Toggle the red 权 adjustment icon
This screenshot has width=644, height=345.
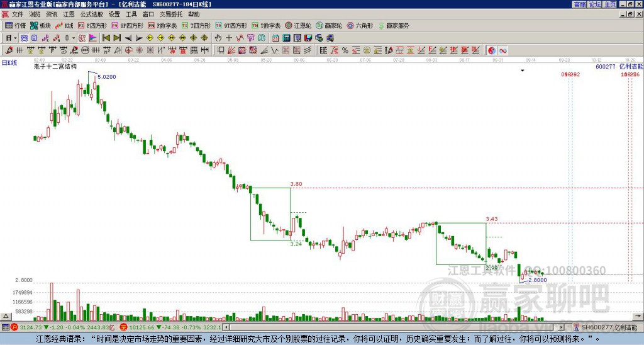point(82,38)
